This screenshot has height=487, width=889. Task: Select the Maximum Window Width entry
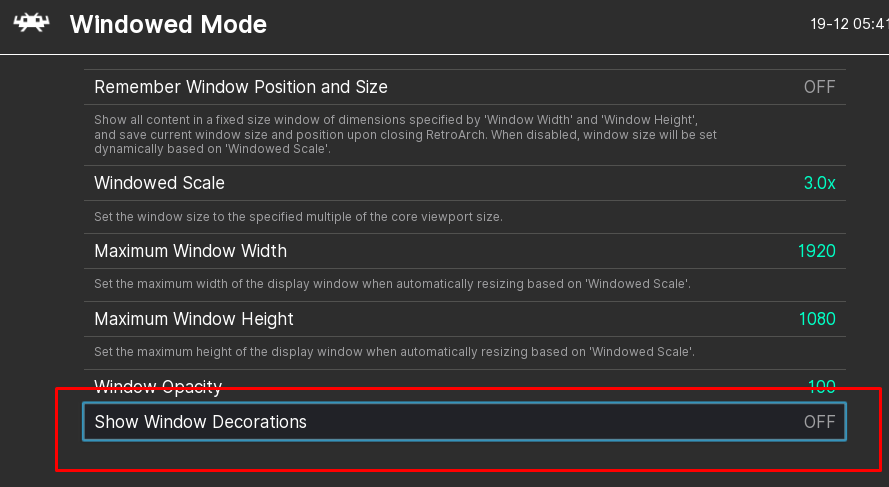point(465,251)
